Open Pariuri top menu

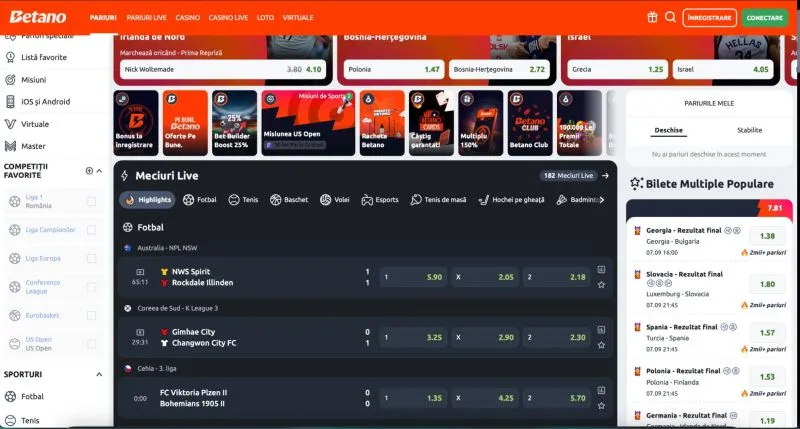103,17
